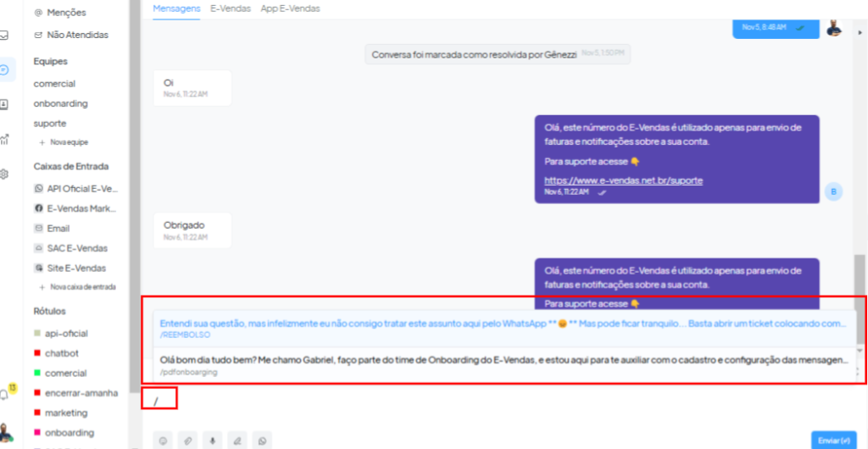
Task: Filter by the marketing label
Action: coord(60,413)
